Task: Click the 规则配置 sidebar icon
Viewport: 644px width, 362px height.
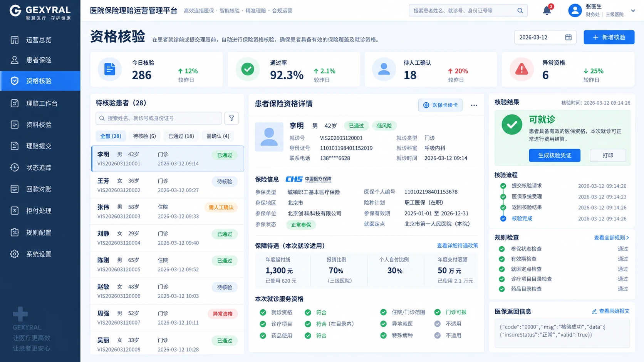Action: (15, 232)
